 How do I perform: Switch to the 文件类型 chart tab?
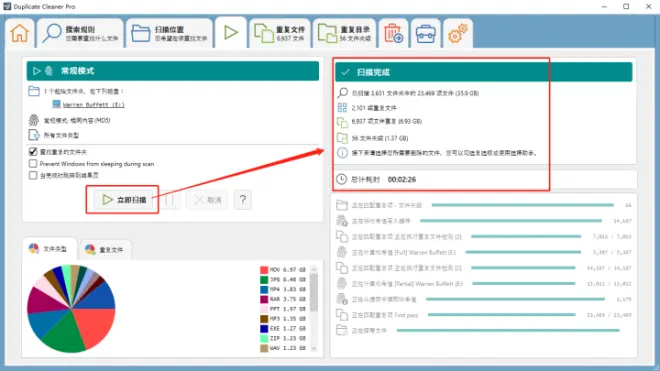(x=49, y=249)
